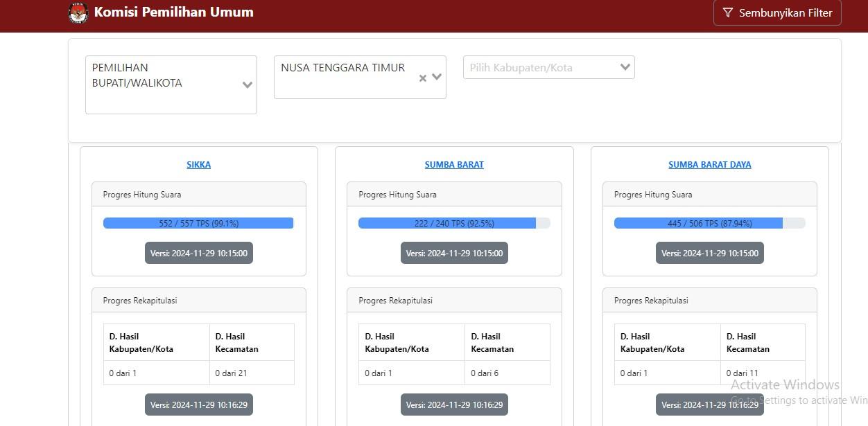Open the SUMBA BARAT DAYA results link
868x426 pixels.
tap(709, 164)
